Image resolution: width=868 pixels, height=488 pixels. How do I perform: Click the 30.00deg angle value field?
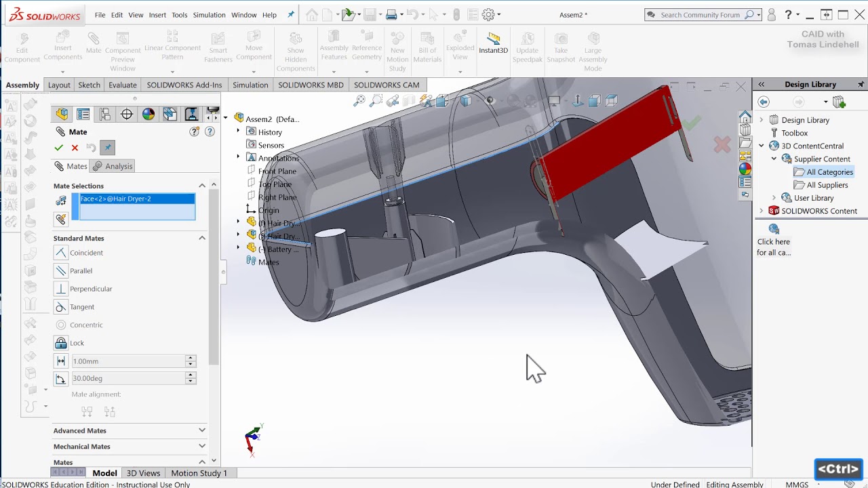[x=128, y=378]
